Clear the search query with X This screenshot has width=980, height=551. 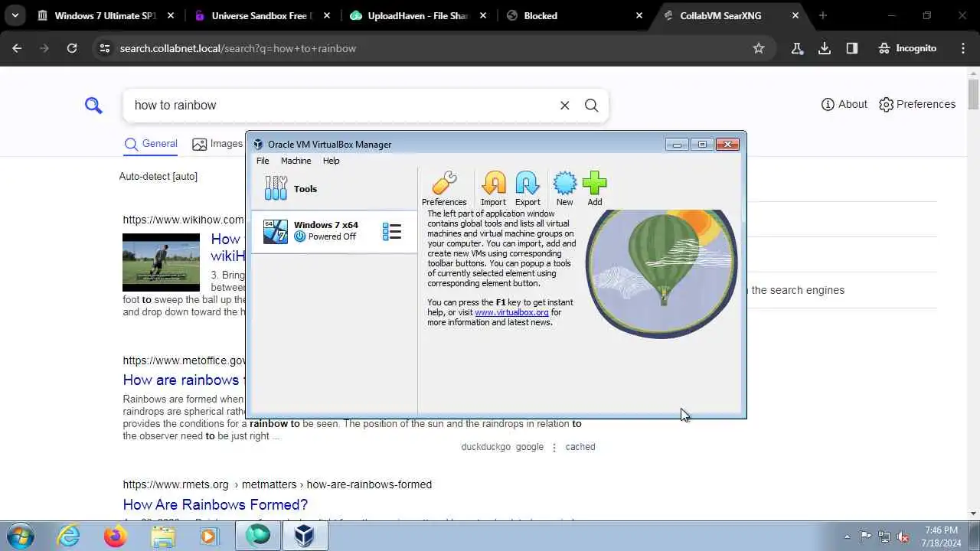click(565, 106)
